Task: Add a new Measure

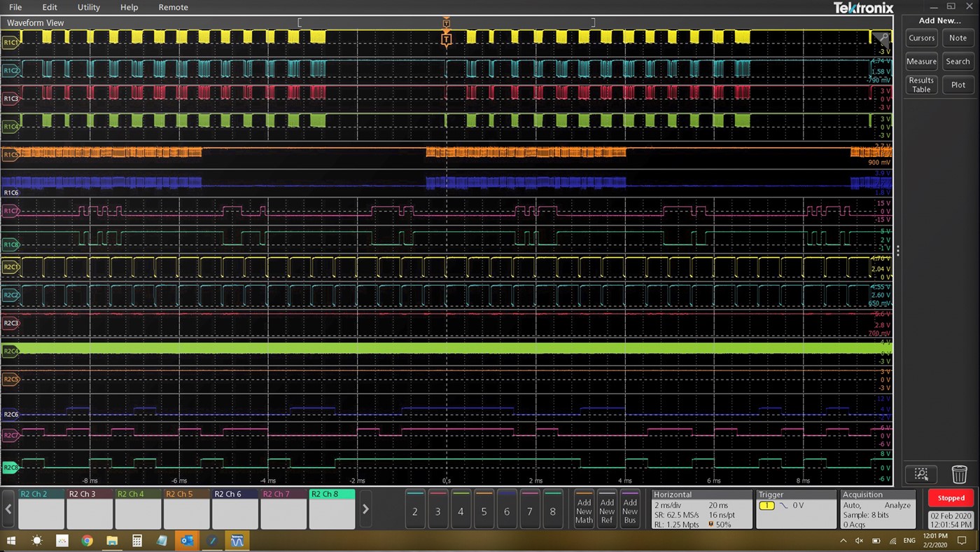Action: pyautogui.click(x=921, y=62)
